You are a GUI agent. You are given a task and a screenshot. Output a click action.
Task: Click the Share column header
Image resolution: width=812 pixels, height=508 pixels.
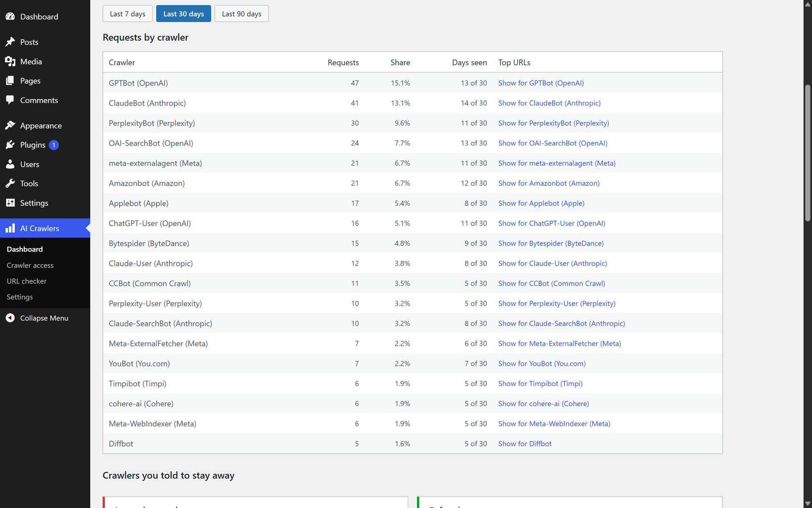[400, 62]
